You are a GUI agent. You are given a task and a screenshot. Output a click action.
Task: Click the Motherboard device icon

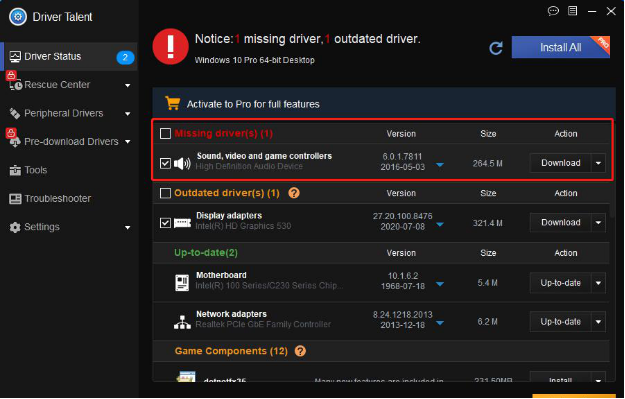(182, 283)
